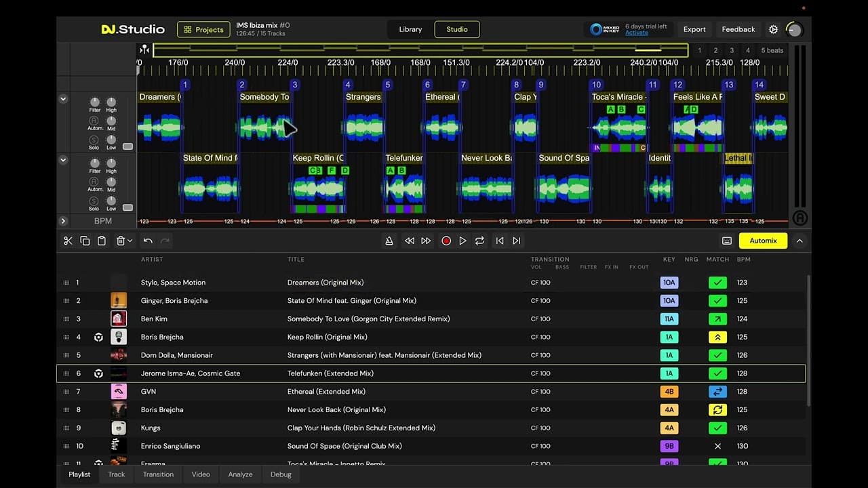Select the 5 beats zoom option
This screenshot has height=488, width=868.
pos(772,50)
